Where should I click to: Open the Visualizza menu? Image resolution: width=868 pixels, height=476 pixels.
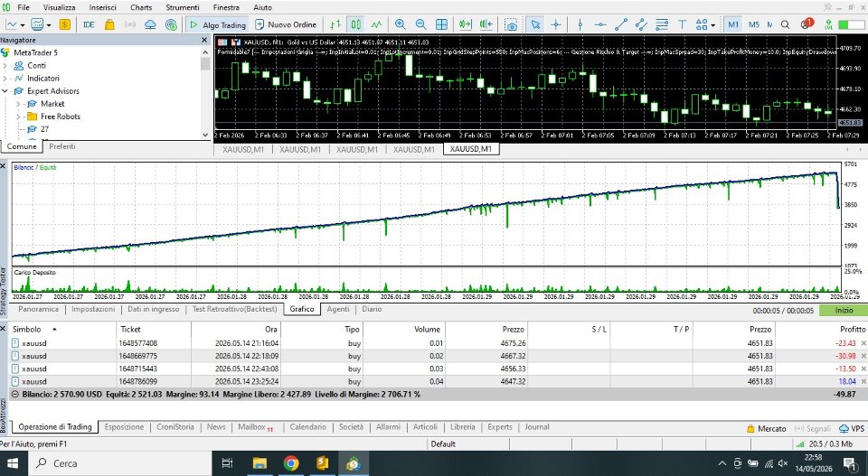60,7
